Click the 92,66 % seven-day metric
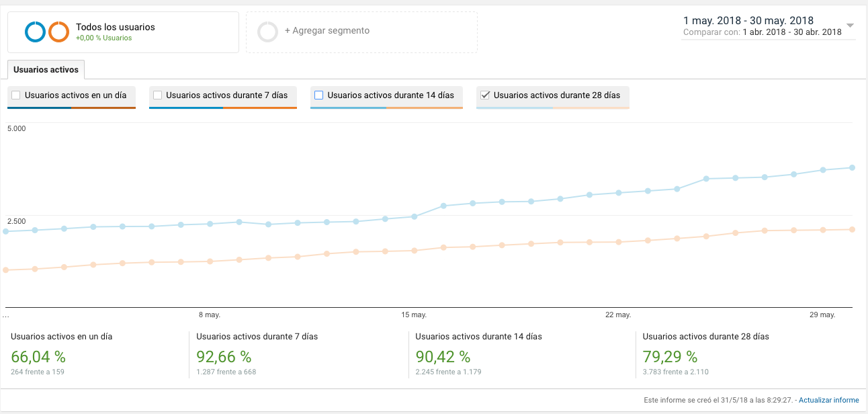 (x=224, y=356)
